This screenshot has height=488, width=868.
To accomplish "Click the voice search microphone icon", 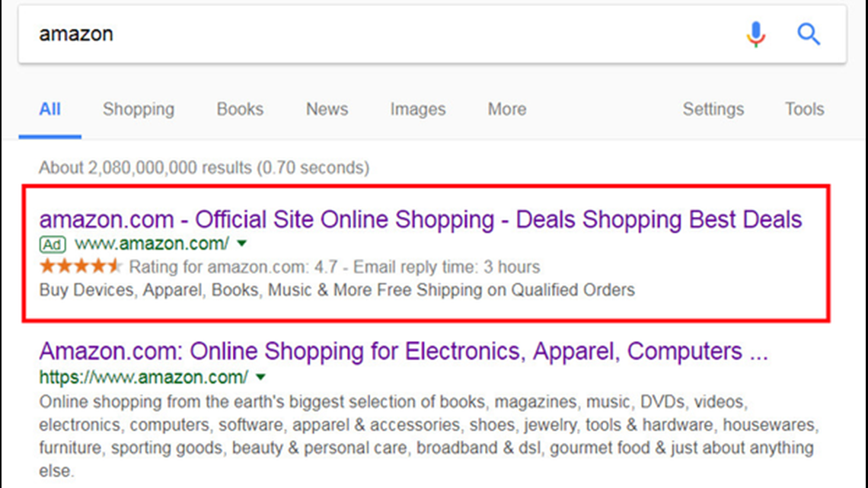I will [x=755, y=34].
